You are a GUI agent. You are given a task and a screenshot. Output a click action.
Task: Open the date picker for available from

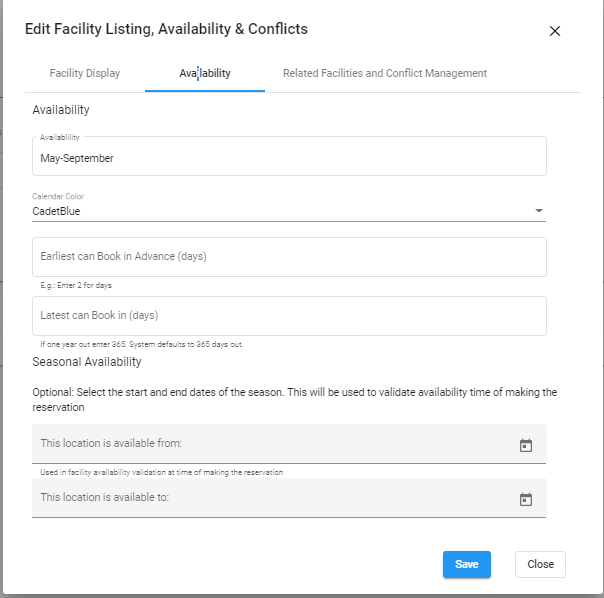point(526,445)
